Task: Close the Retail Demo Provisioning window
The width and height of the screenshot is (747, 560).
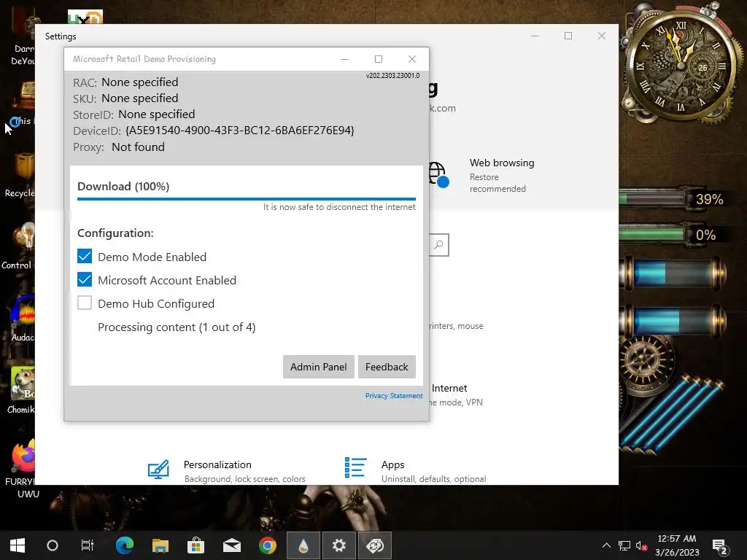Action: pyautogui.click(x=412, y=59)
